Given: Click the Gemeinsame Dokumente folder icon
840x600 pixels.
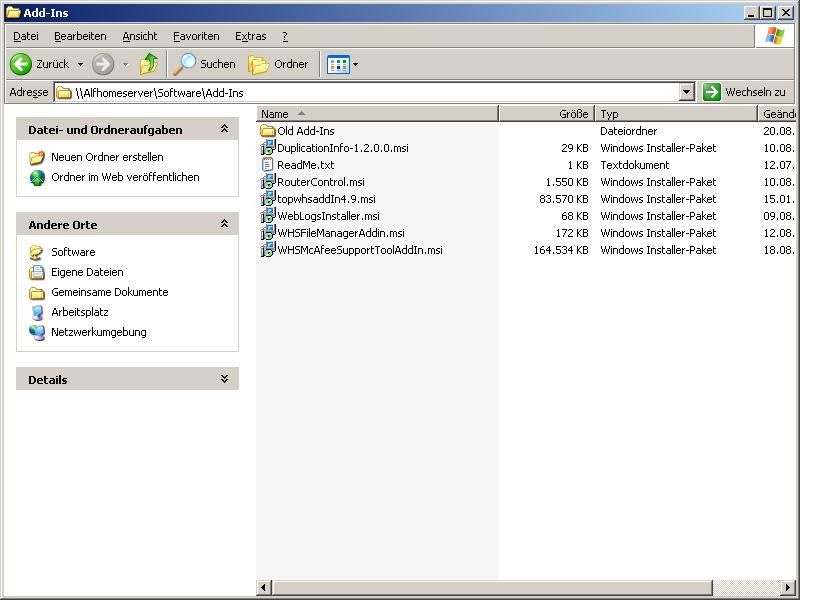Looking at the screenshot, I should [37, 292].
